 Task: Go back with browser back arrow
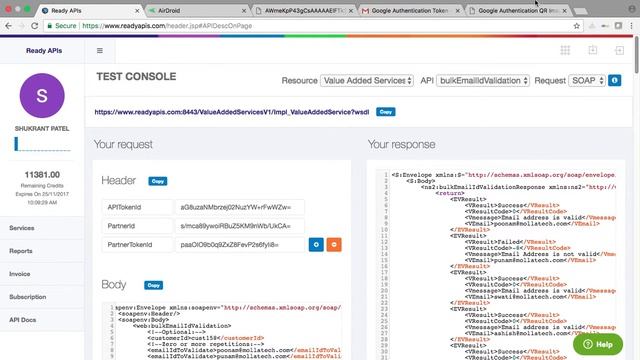pyautogui.click(x=8, y=26)
